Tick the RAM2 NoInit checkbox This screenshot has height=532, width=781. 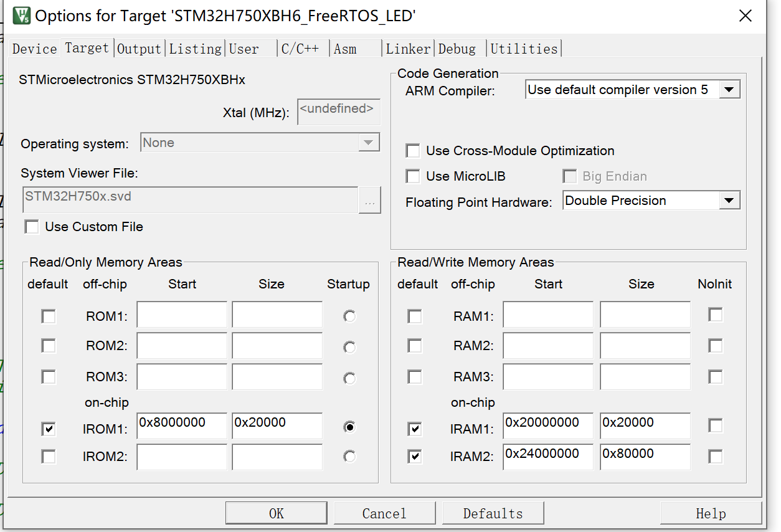(x=716, y=346)
